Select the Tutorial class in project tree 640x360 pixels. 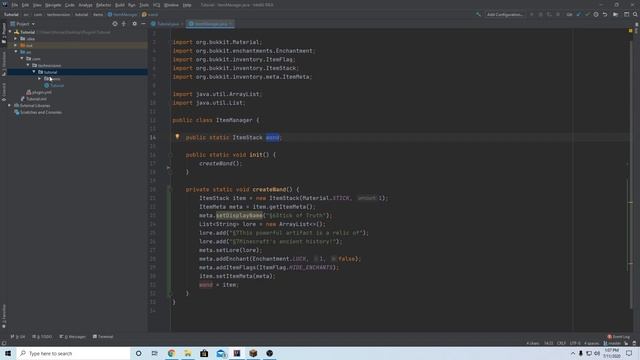[54, 86]
